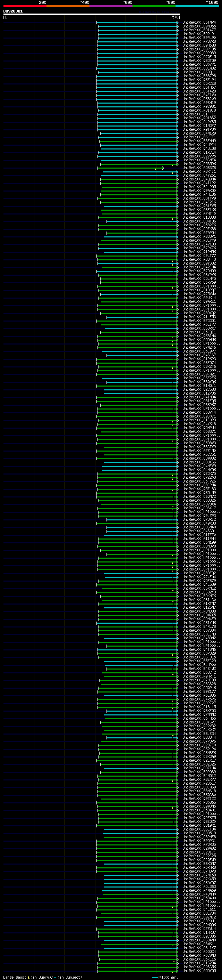The height and width of the screenshot is (980, 222).
Task: Click the cyan alignment bar for UniRef100_Q3ATD6
Action: click(142, 222)
